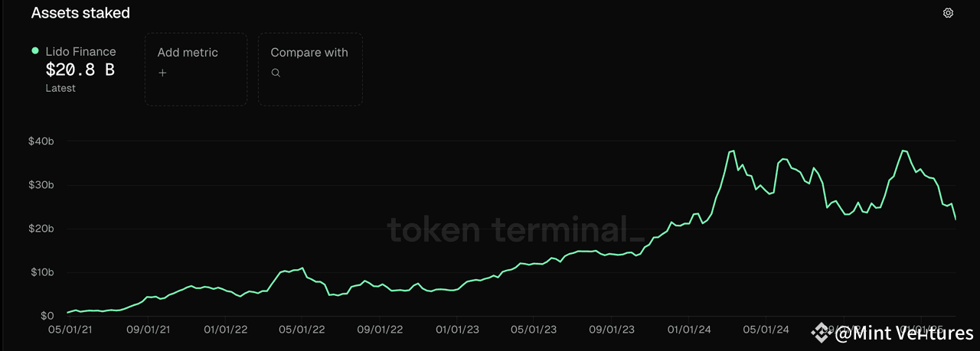Screen dimensions: 980x351
Task: Click the $20.8 B latest value
Action: 80,70
